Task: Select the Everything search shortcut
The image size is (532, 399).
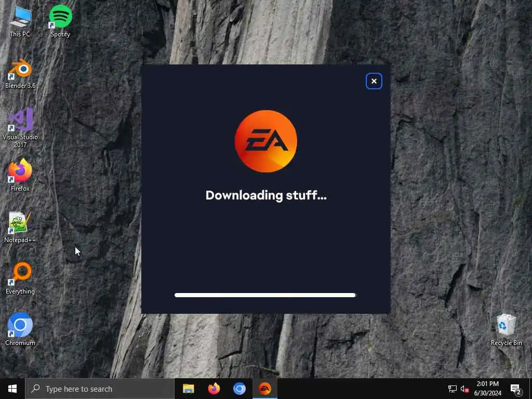Action: pos(20,278)
